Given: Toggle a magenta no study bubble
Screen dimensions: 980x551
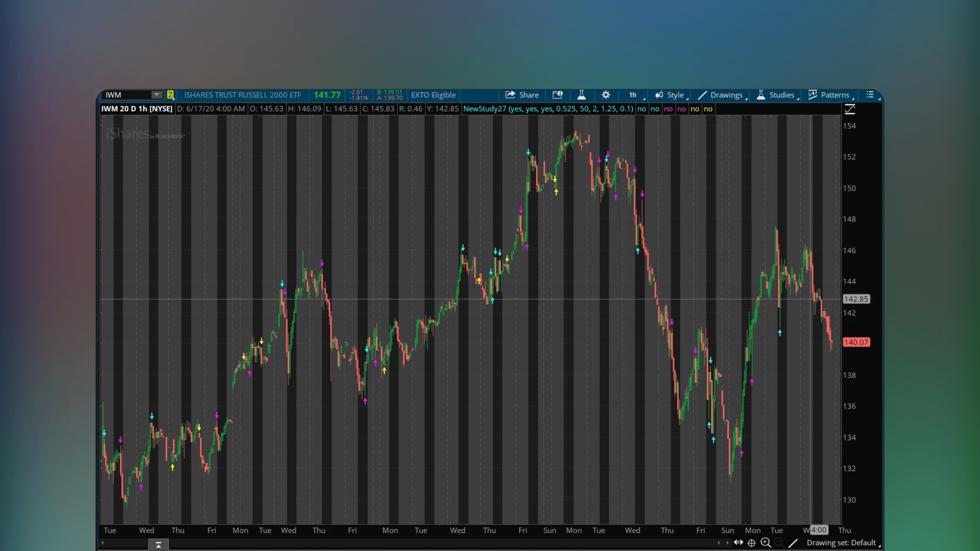Looking at the screenshot, I should (669, 109).
